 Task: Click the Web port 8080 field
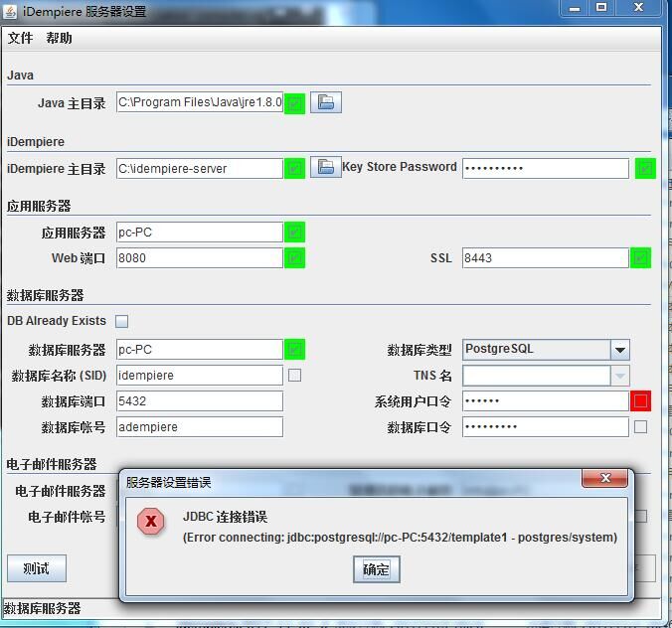(200, 258)
